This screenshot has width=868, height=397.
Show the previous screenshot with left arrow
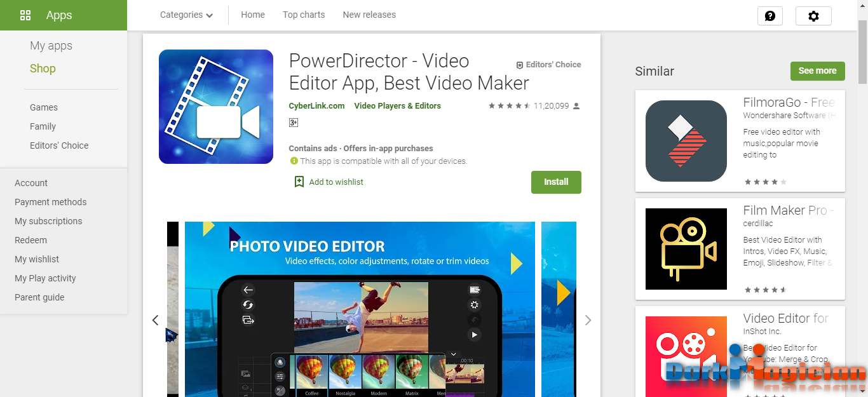pyautogui.click(x=155, y=320)
